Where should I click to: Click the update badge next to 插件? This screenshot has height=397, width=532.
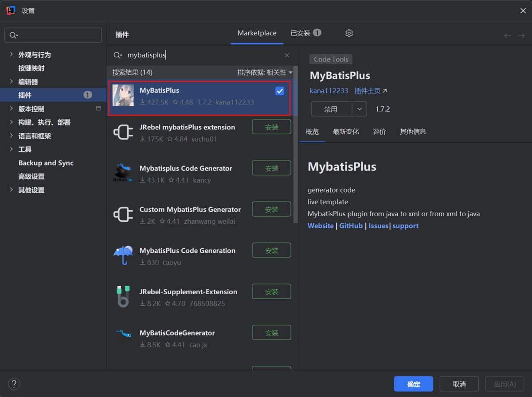pos(88,95)
